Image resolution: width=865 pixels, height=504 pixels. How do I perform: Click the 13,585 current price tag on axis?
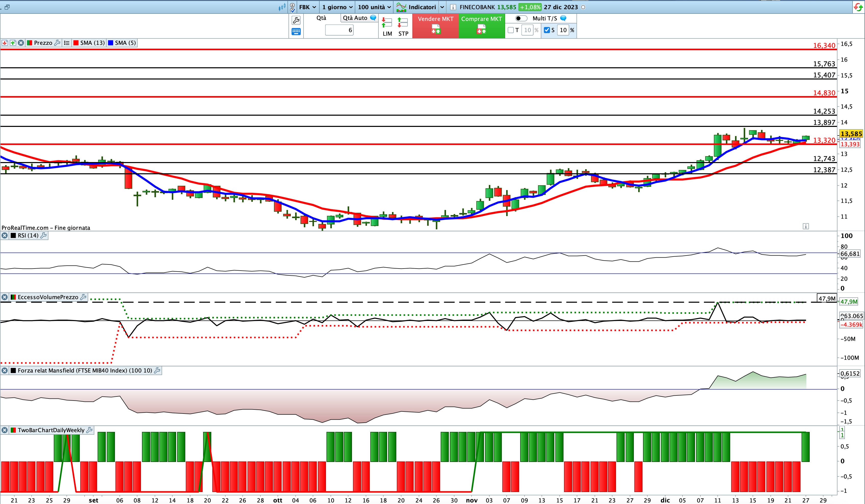[x=851, y=134]
